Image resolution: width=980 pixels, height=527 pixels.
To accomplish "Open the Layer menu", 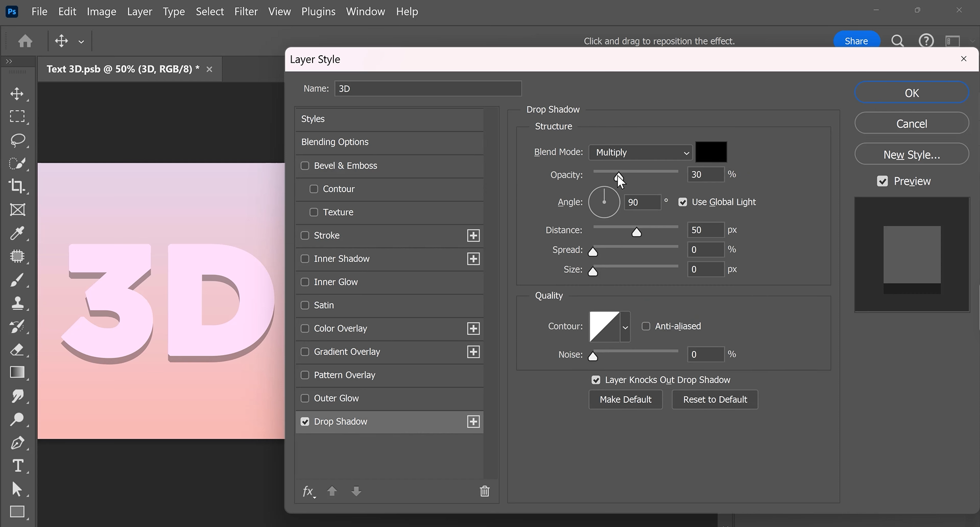I will 139,11.
